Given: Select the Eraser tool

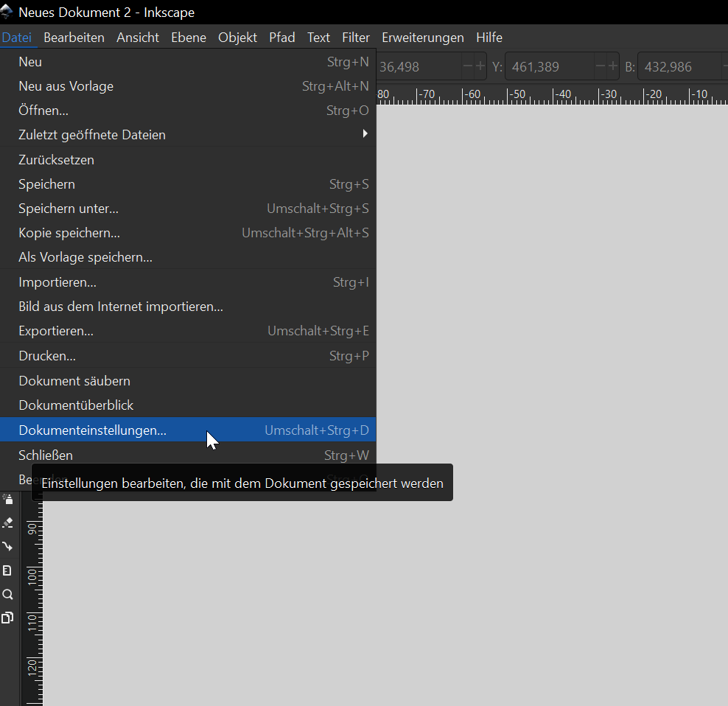Looking at the screenshot, I should pos(7,523).
